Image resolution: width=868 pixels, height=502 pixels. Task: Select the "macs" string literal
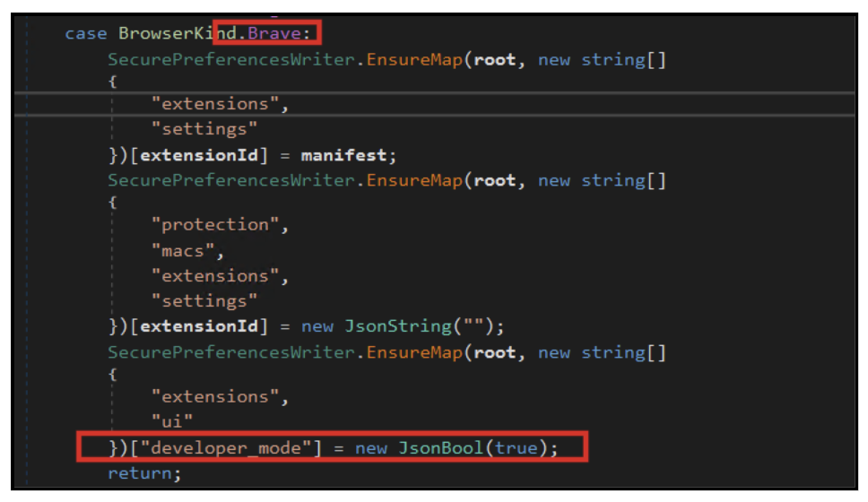click(183, 251)
